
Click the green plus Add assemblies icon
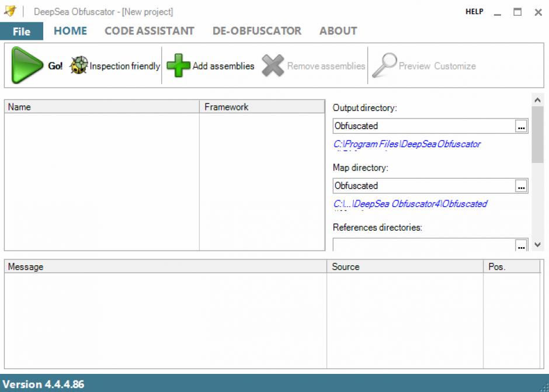click(178, 65)
